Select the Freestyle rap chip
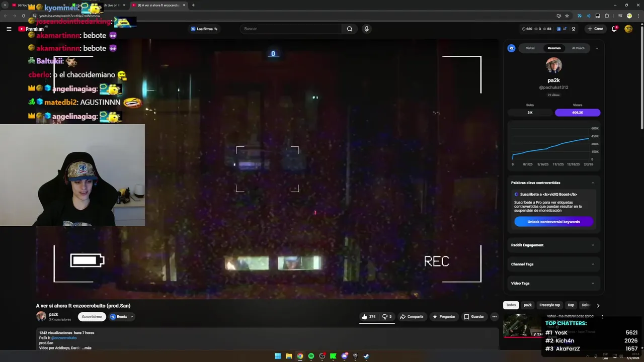Viewport: 644px width, 362px height. (549, 305)
